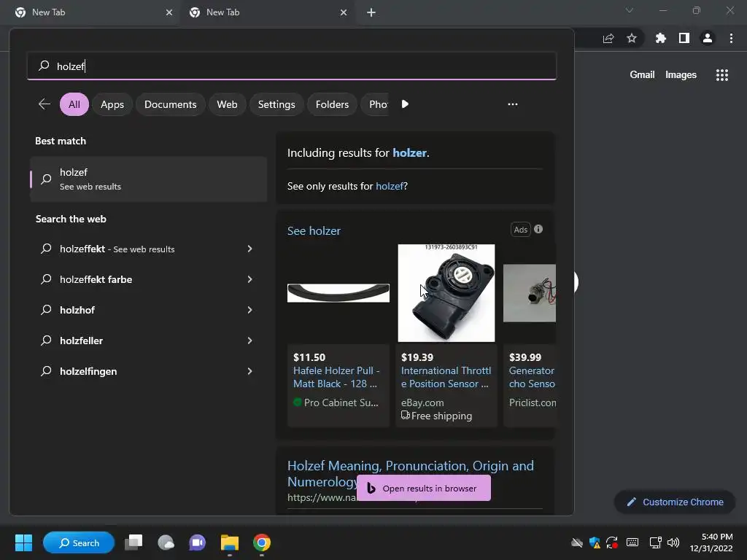Select the holzfeller web suggestion
The width and height of the screenshot is (747, 560).
pos(148,341)
